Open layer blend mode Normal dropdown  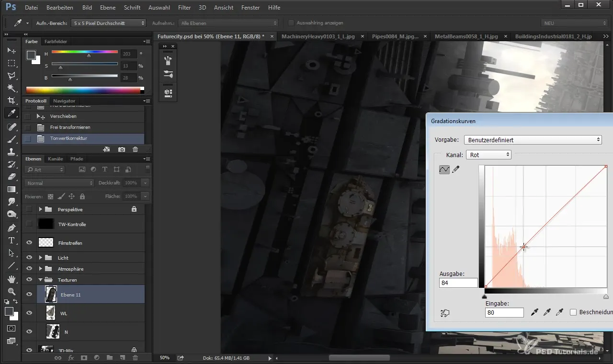59,183
